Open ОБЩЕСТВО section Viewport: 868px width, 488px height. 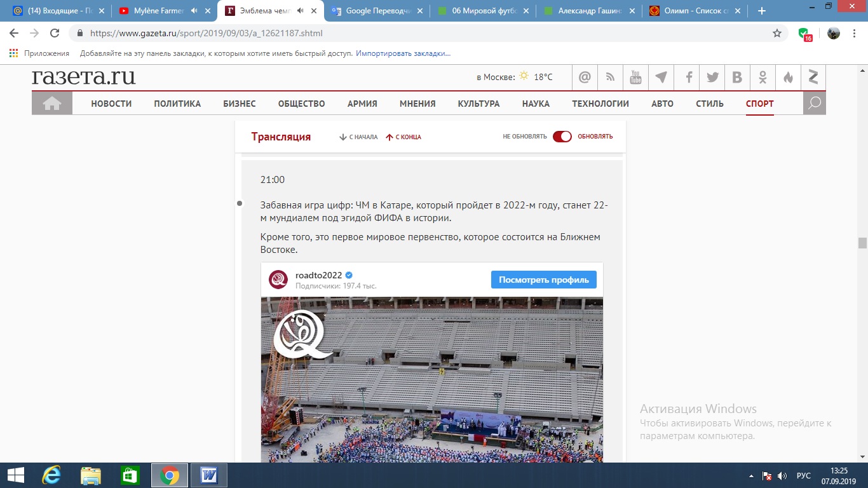click(302, 104)
